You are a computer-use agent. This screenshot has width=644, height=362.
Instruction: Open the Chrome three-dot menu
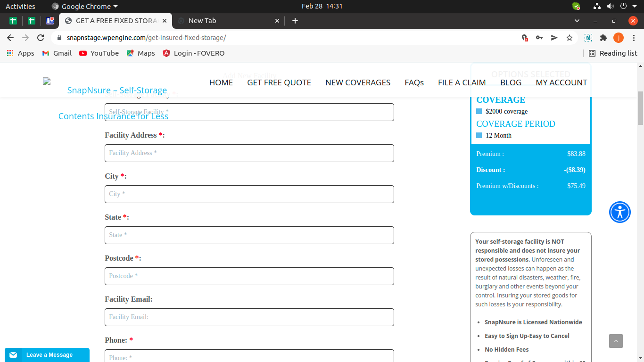[634, 38]
